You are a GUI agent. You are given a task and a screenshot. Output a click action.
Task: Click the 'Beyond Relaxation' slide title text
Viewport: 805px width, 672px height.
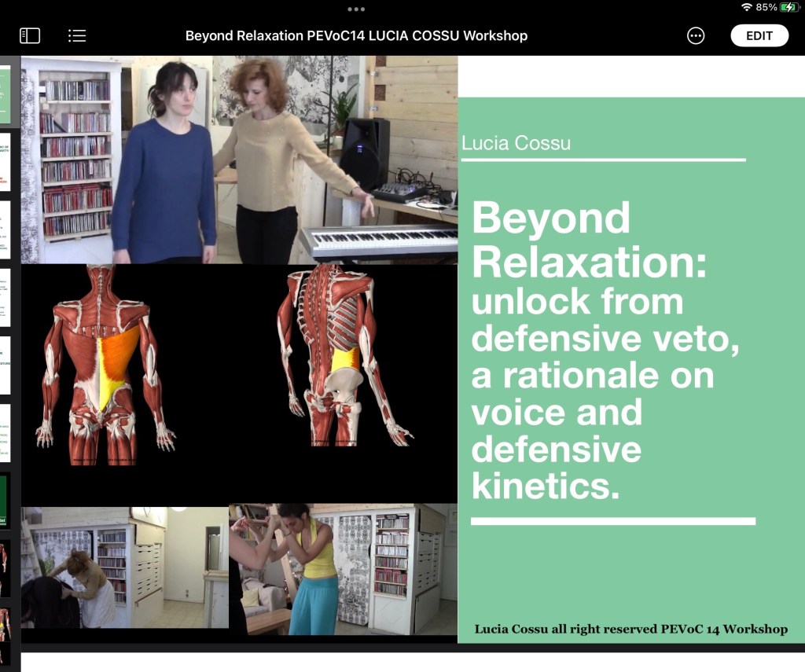(x=590, y=236)
